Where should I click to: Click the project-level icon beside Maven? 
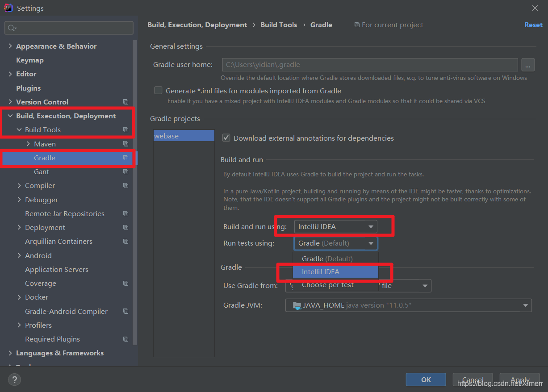coord(125,144)
